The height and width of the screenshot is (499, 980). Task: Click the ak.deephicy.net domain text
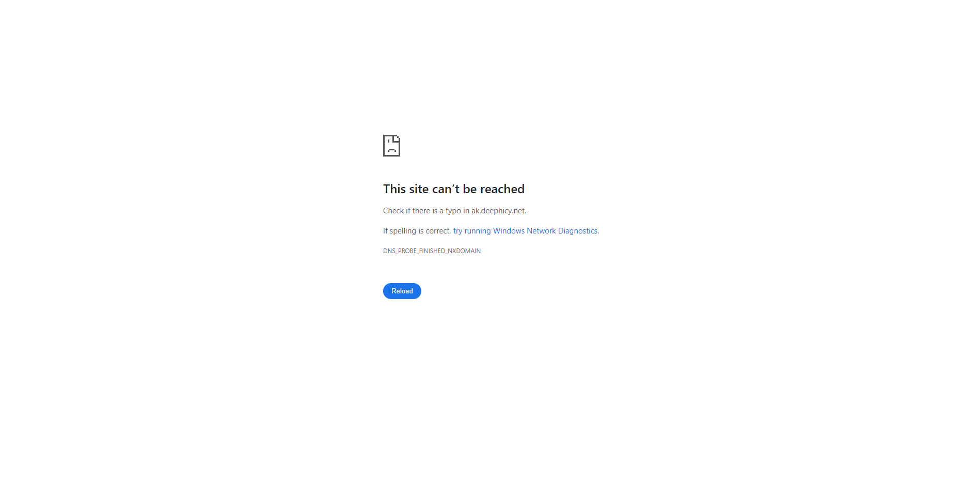point(498,211)
